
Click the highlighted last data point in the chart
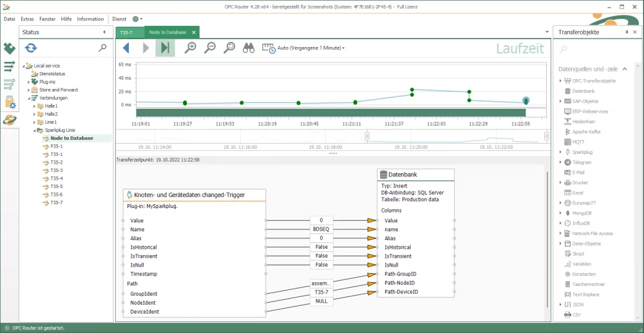point(526,100)
